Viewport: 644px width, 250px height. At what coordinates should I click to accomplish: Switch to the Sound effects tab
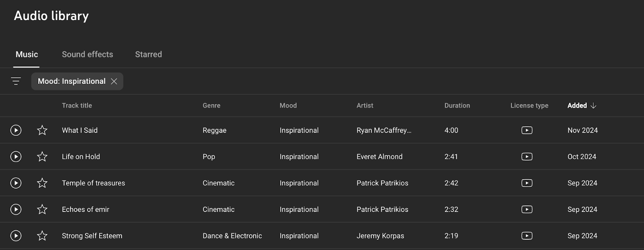[87, 54]
